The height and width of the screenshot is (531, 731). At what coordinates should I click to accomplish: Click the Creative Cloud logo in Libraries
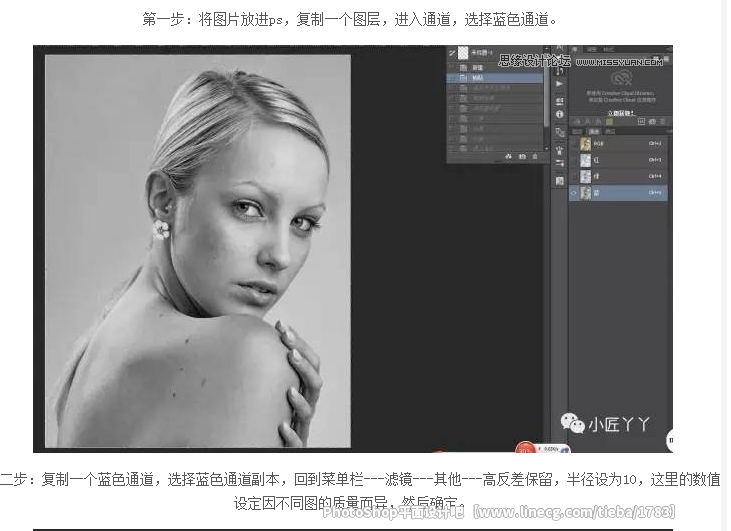[621, 79]
